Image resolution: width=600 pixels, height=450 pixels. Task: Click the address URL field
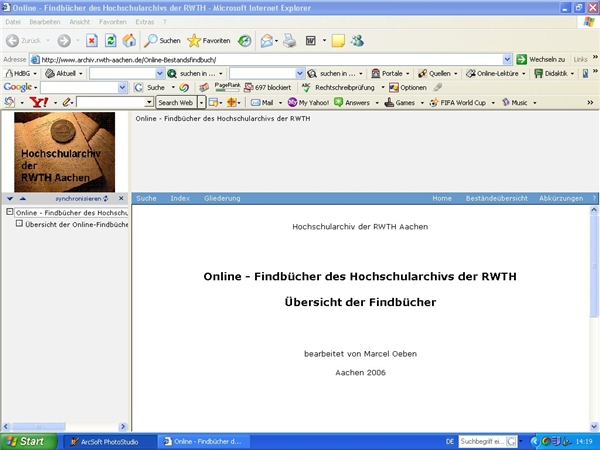coord(266,60)
